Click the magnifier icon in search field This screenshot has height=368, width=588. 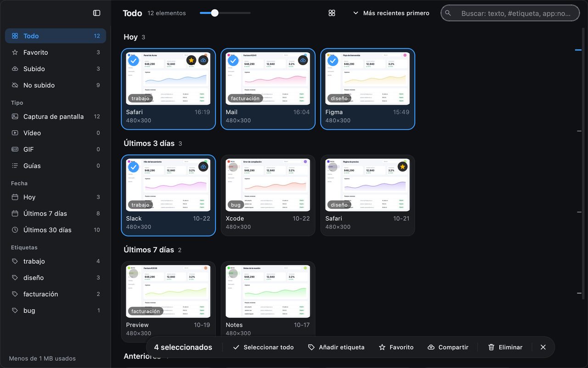pyautogui.click(x=448, y=13)
